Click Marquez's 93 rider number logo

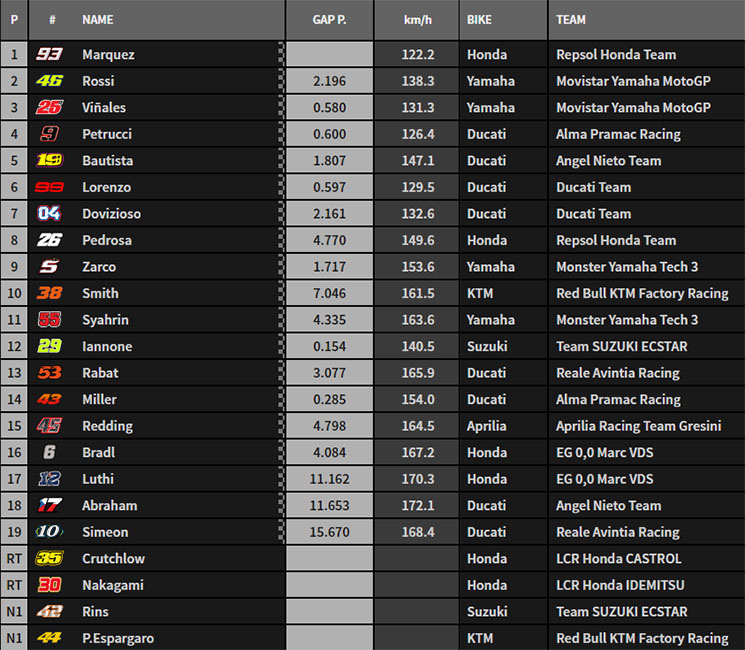tap(49, 54)
